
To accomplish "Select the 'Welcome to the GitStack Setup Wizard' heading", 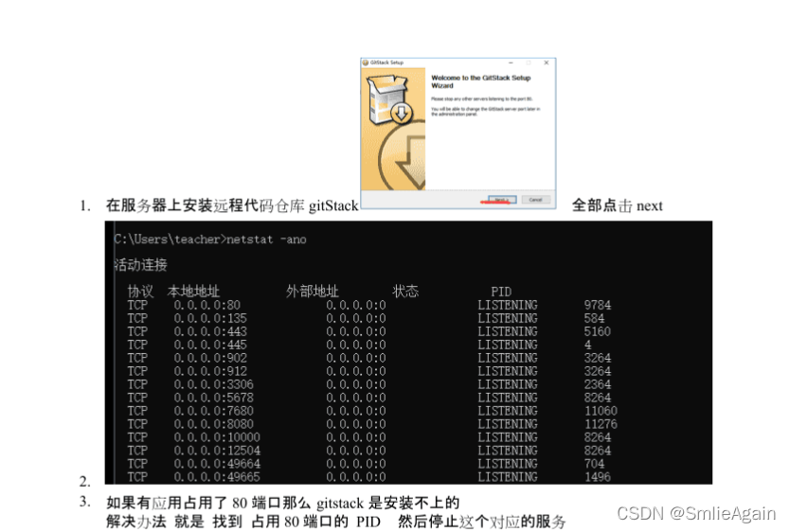I will tap(480, 81).
